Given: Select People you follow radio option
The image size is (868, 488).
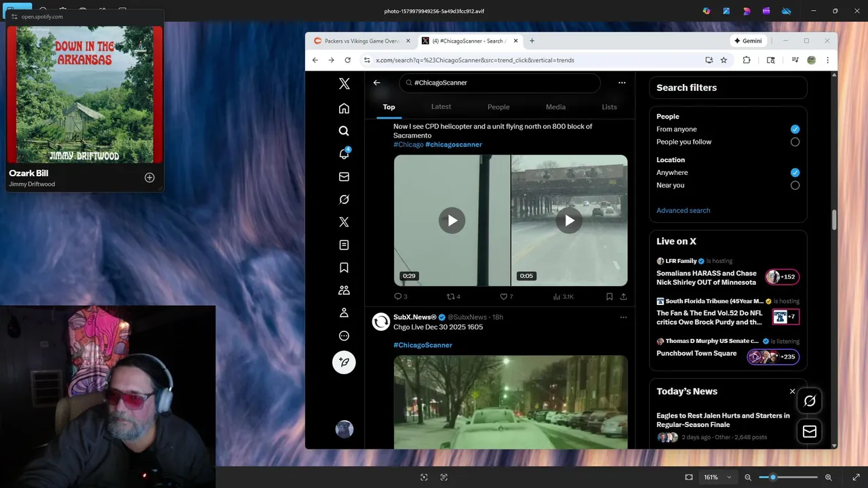Looking at the screenshot, I should click(795, 142).
